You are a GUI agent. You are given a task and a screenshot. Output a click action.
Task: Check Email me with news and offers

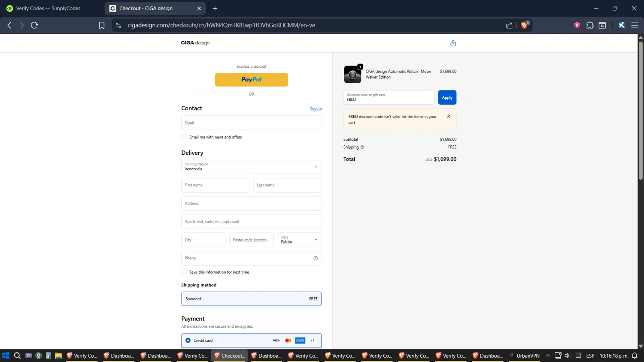point(184,137)
